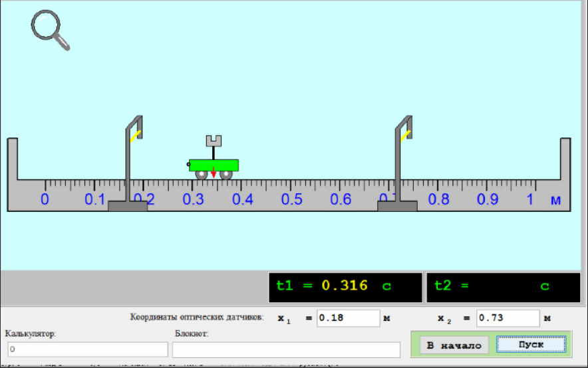Click the left end stop of the track

coord(13,159)
